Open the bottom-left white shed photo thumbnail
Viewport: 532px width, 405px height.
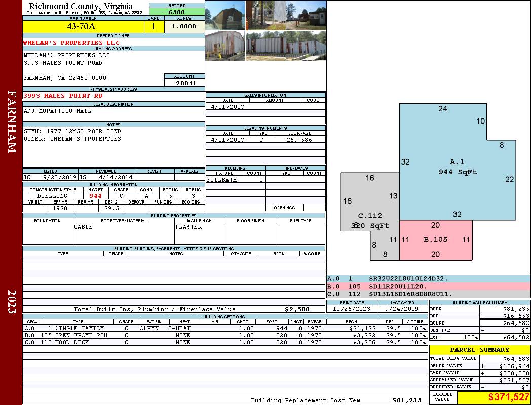click(225, 46)
